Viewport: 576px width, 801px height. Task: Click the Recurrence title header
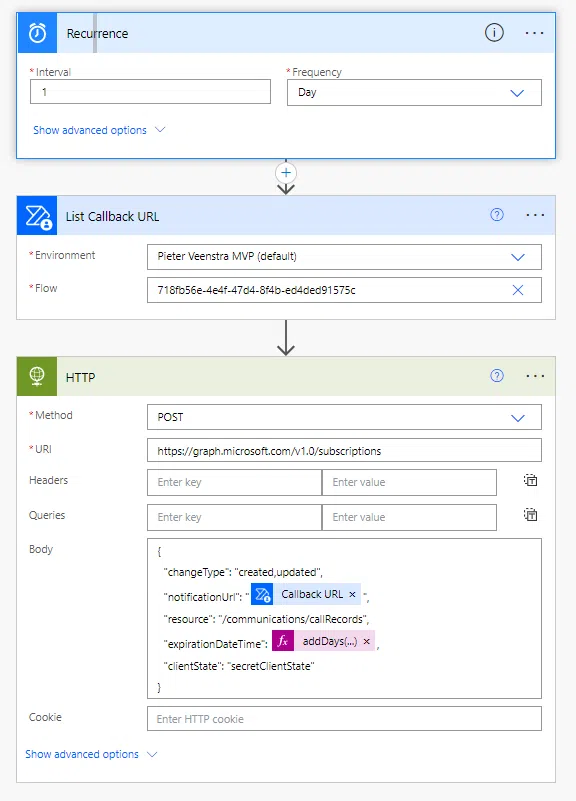coord(97,34)
